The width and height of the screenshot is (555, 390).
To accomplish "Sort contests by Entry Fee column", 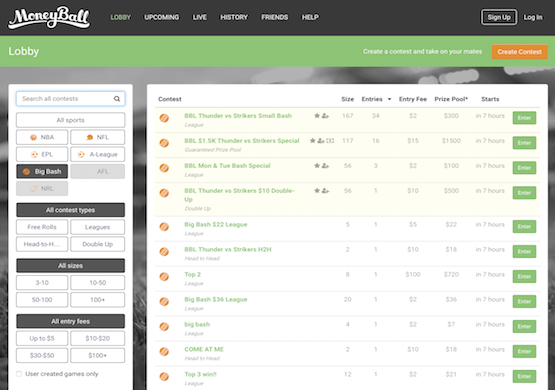I will point(413,99).
